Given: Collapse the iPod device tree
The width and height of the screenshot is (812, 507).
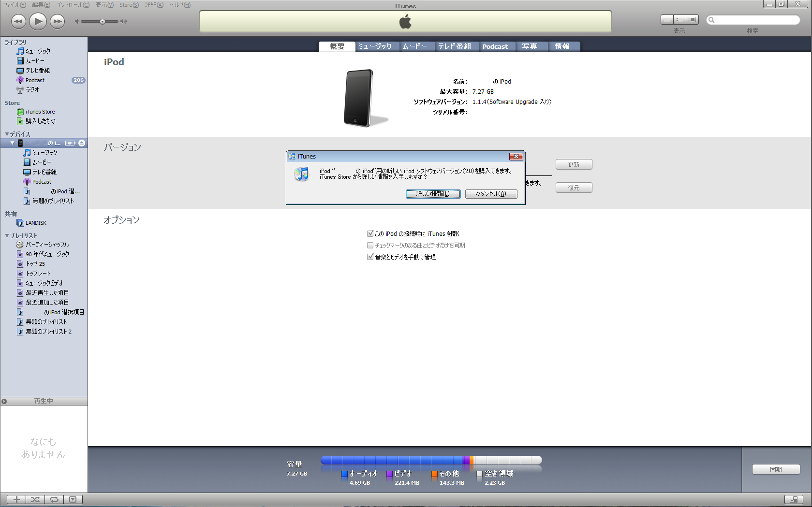Looking at the screenshot, I should tap(12, 143).
